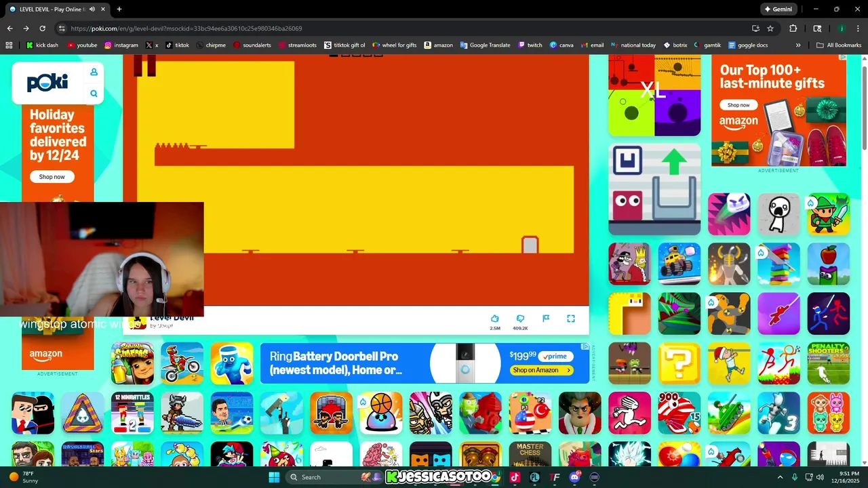Open the Santa swinging game thumbnail
This screenshot has width=868, height=488.
click(x=729, y=363)
